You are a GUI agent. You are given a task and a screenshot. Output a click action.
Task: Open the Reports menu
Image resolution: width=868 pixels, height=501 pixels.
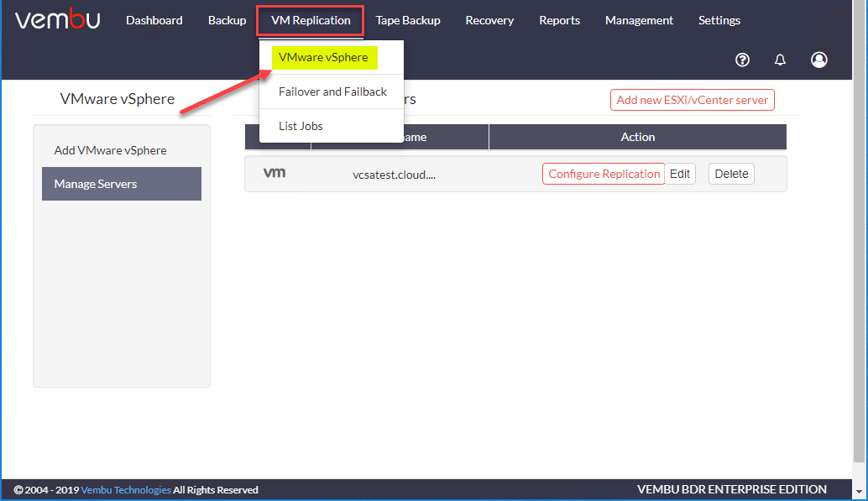point(560,20)
